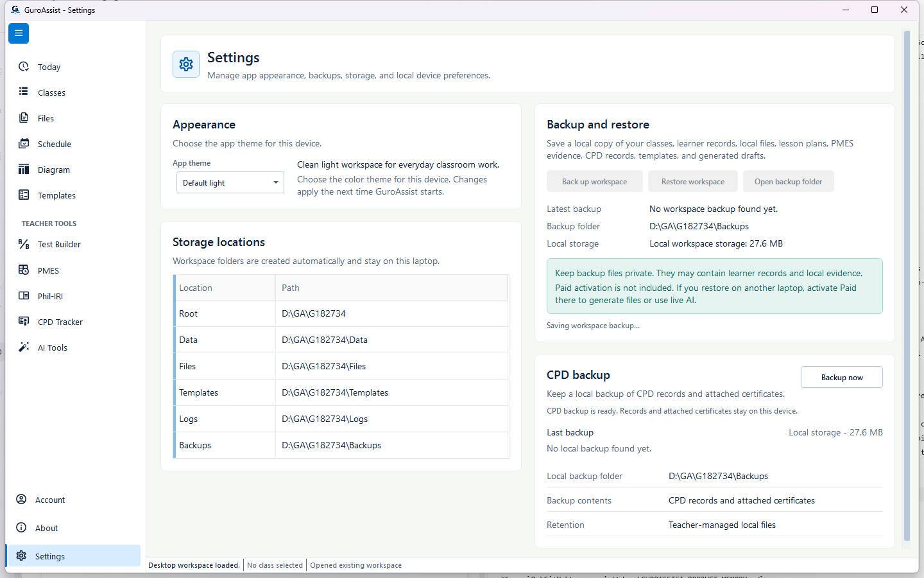The width and height of the screenshot is (924, 578).
Task: Click the Templates icon in sidebar
Action: pyautogui.click(x=24, y=195)
